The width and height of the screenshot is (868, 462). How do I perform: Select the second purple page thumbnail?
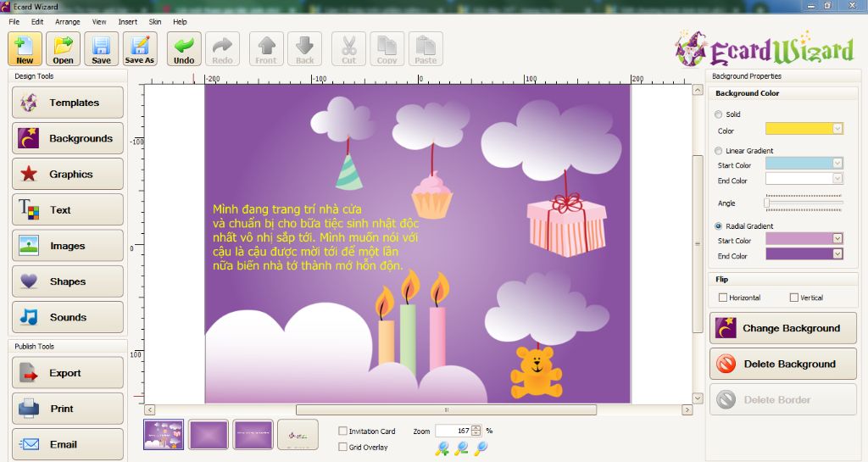(x=209, y=434)
